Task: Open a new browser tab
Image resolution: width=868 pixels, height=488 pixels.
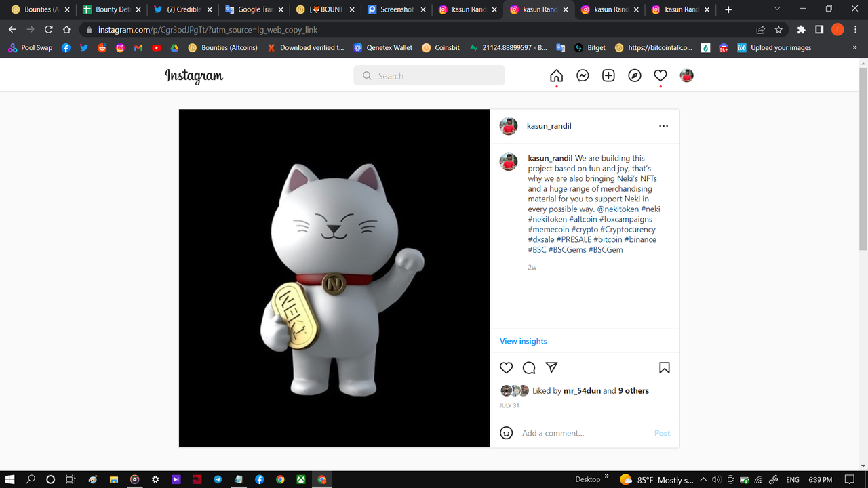Action: [x=728, y=9]
